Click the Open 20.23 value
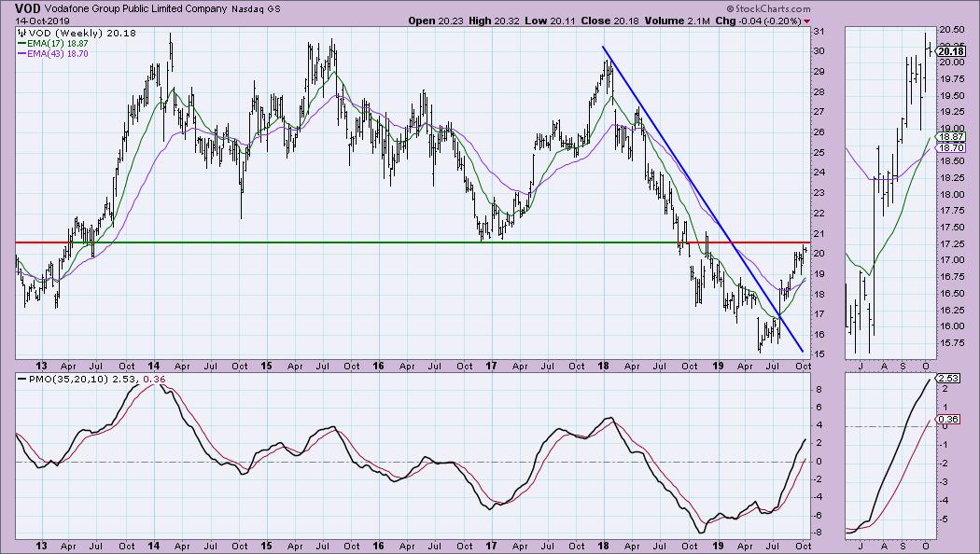 click(436, 21)
